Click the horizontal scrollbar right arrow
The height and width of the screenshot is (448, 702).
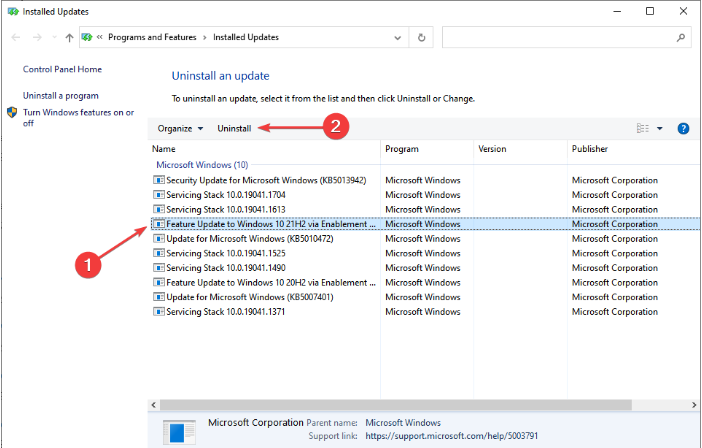(x=694, y=405)
